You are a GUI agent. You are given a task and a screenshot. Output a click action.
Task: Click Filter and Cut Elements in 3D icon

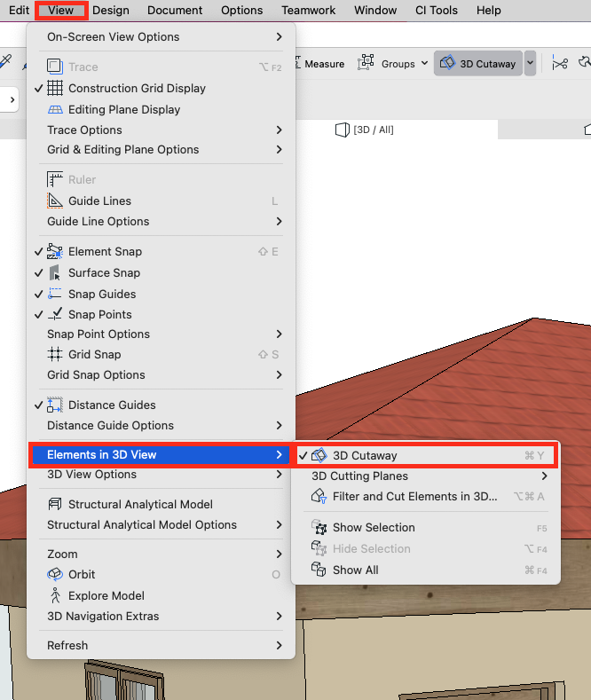(319, 497)
